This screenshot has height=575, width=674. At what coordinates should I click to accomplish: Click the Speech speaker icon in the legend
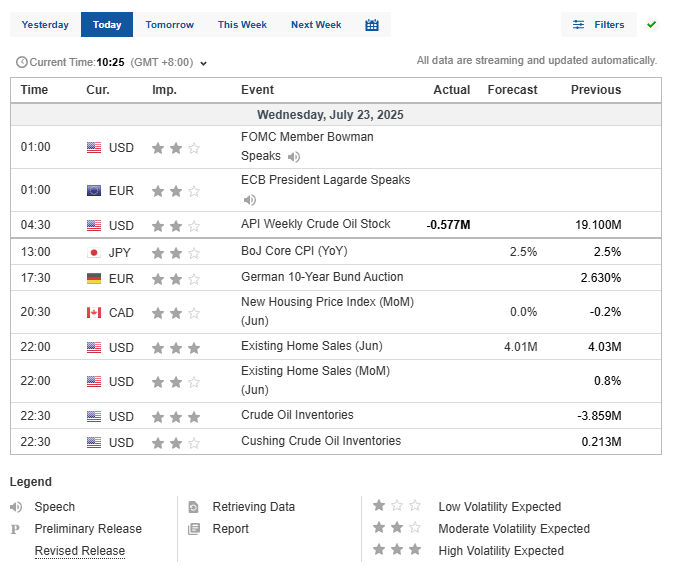[16, 507]
